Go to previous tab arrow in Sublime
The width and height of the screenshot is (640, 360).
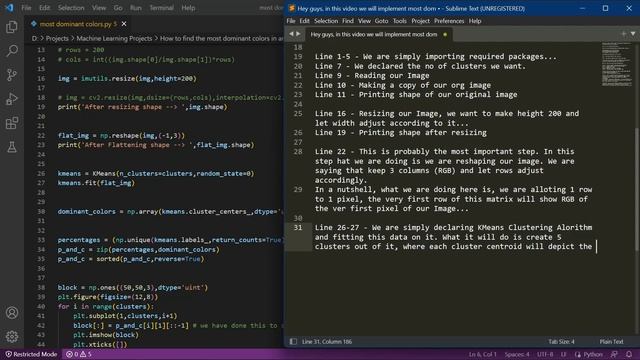291,34
